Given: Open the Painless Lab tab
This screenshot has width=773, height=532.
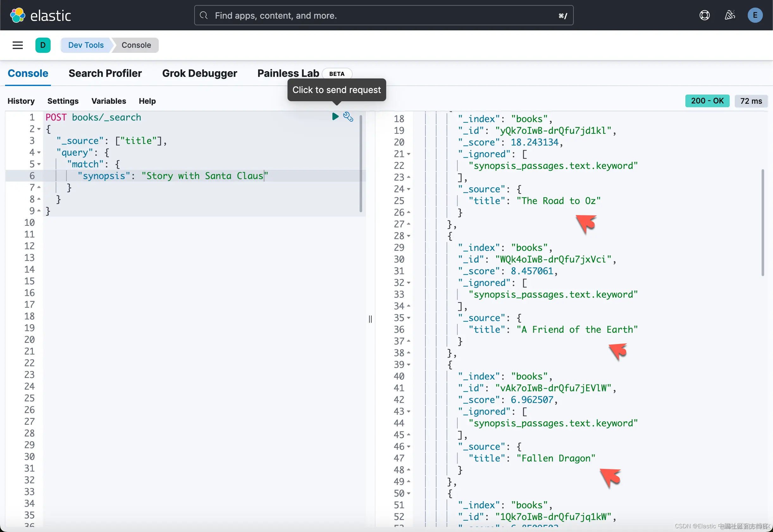Looking at the screenshot, I should coord(288,73).
